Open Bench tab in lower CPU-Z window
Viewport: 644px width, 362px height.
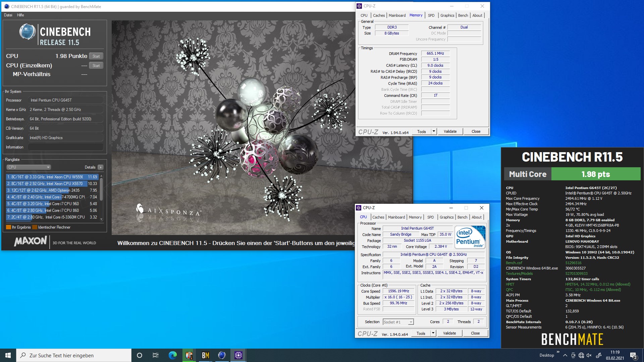tap(462, 217)
